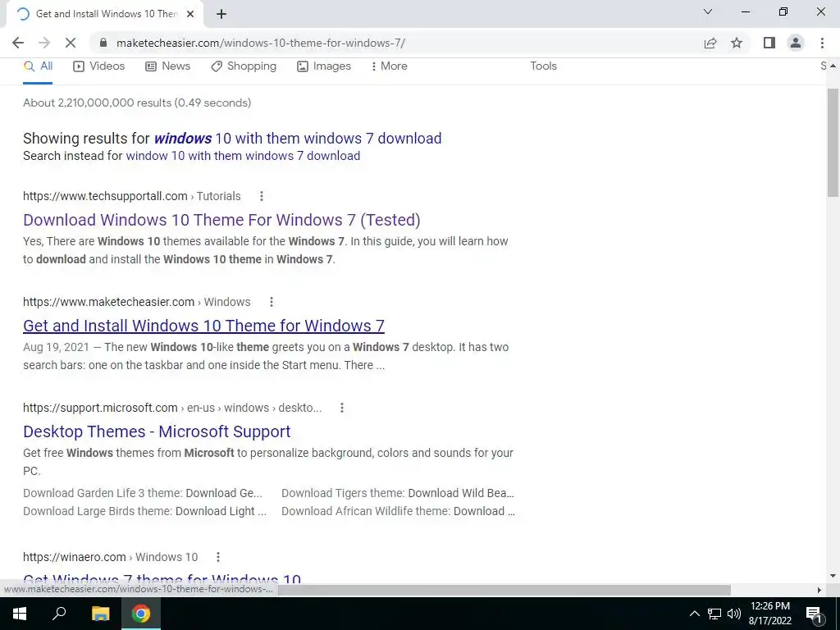Open 'Desktop Themes - Microsoft Support' result
The height and width of the screenshot is (630, 840).
tap(157, 431)
